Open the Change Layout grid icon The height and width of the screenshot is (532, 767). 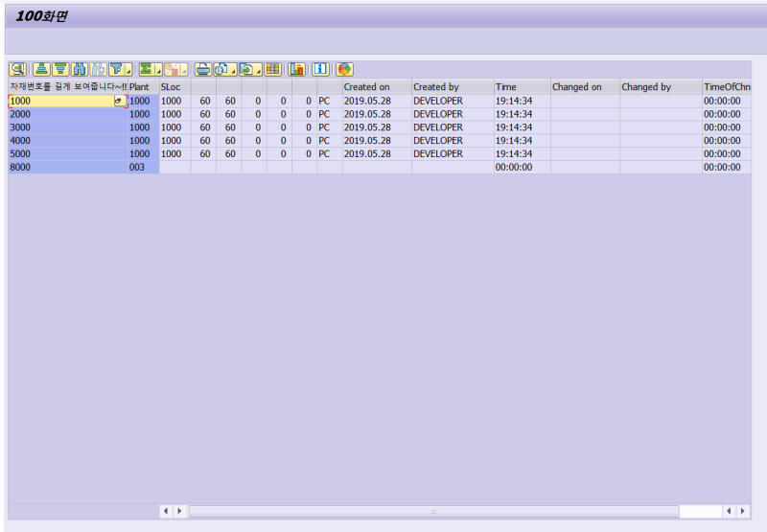pyautogui.click(x=273, y=69)
